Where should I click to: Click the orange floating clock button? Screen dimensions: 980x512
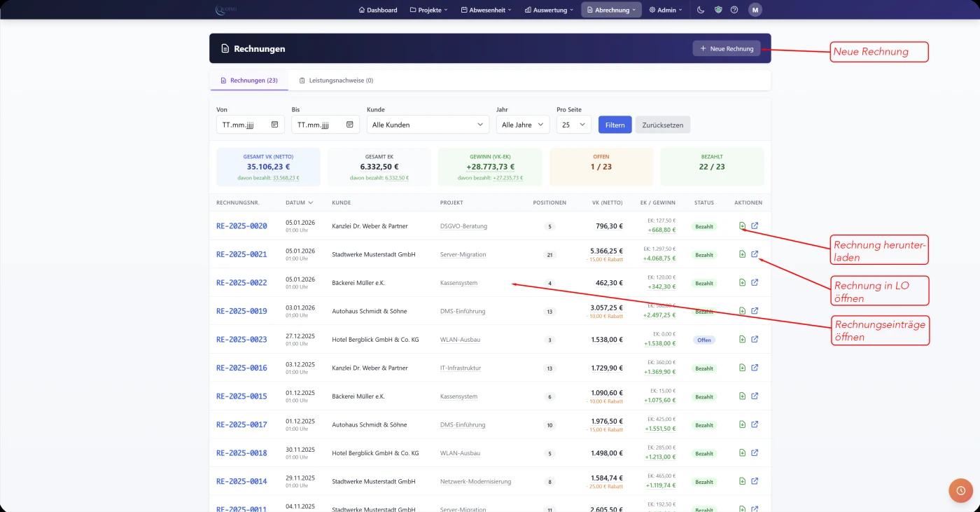point(960,491)
